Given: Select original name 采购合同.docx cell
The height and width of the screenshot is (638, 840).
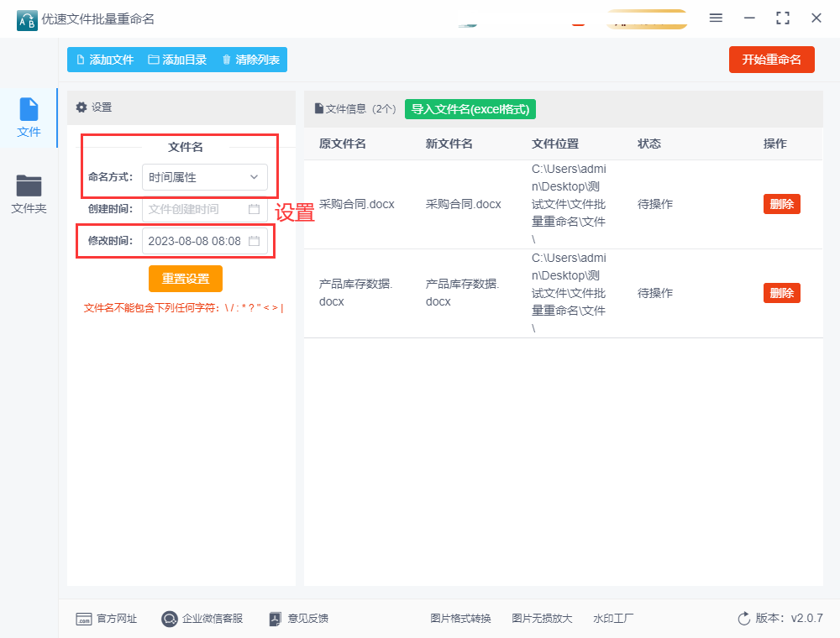Looking at the screenshot, I should pyautogui.click(x=357, y=204).
